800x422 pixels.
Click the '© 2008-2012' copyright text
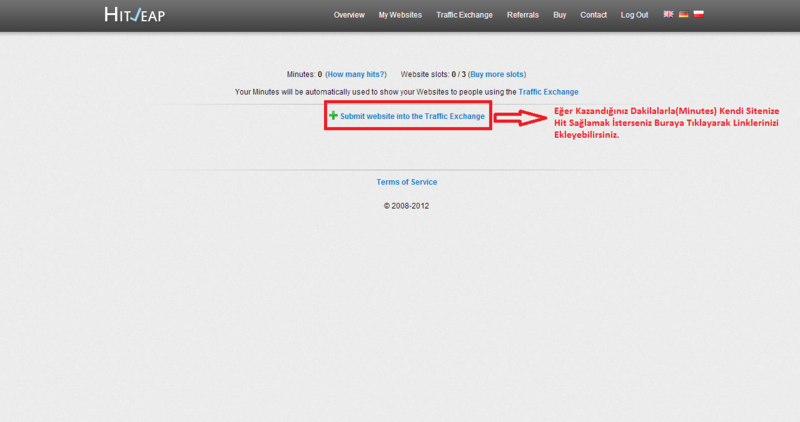(407, 206)
